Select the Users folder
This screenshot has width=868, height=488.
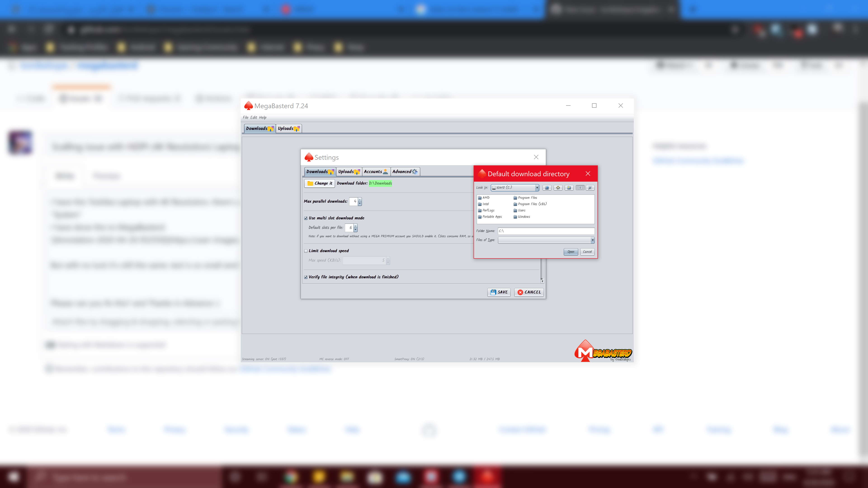coord(519,211)
